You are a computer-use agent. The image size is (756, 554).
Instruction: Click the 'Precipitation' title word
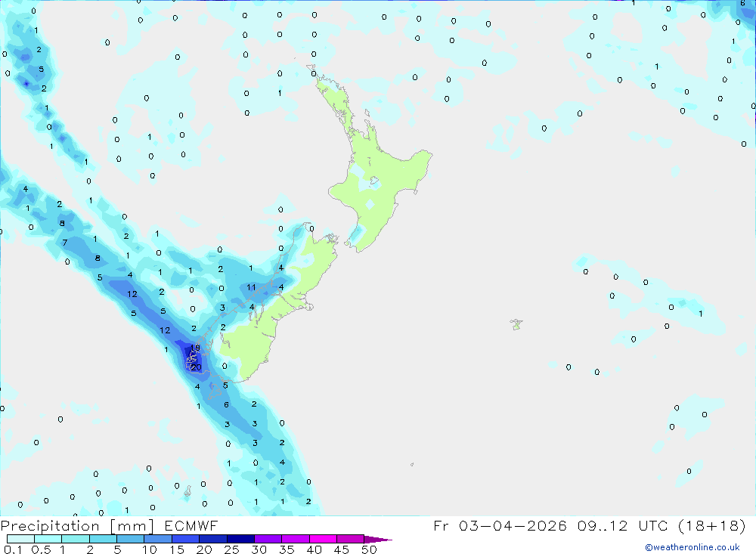click(x=50, y=526)
